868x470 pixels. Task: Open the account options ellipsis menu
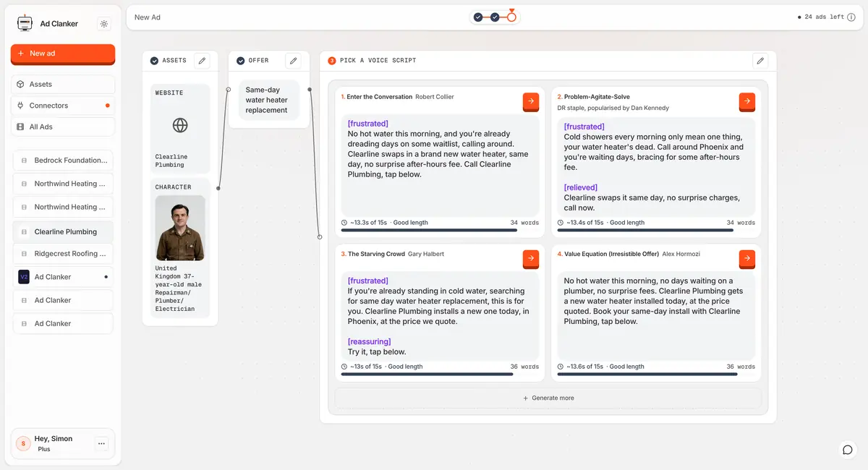coord(102,443)
